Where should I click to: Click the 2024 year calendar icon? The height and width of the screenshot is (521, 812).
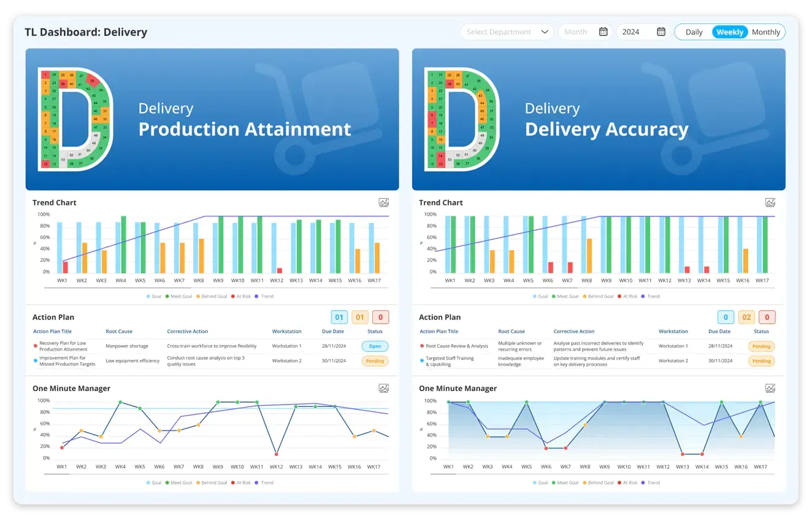click(x=661, y=31)
